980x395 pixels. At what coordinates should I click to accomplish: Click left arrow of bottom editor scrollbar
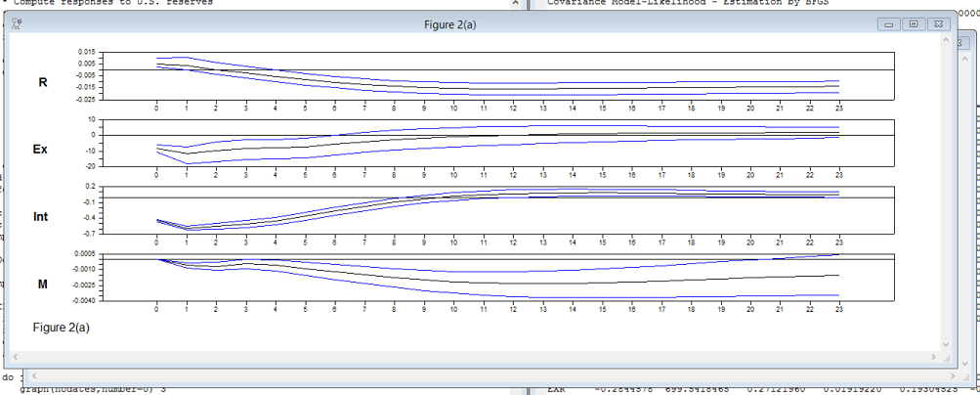[x=34, y=376]
